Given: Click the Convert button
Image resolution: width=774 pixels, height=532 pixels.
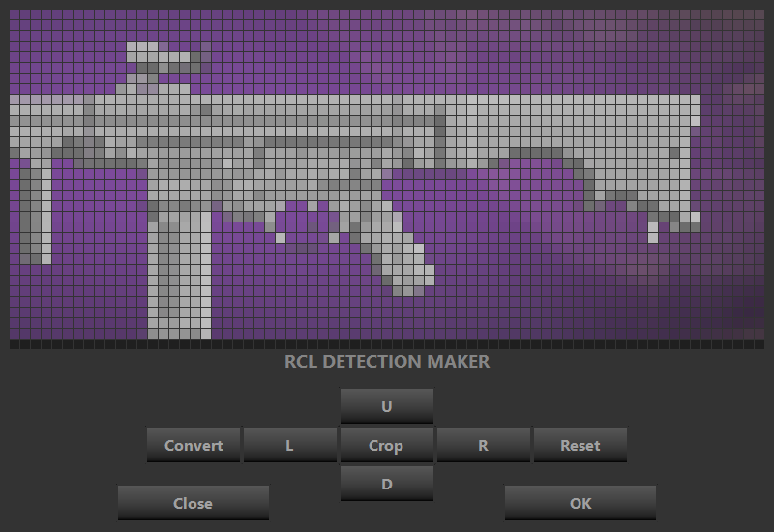Looking at the screenshot, I should click(x=193, y=445).
